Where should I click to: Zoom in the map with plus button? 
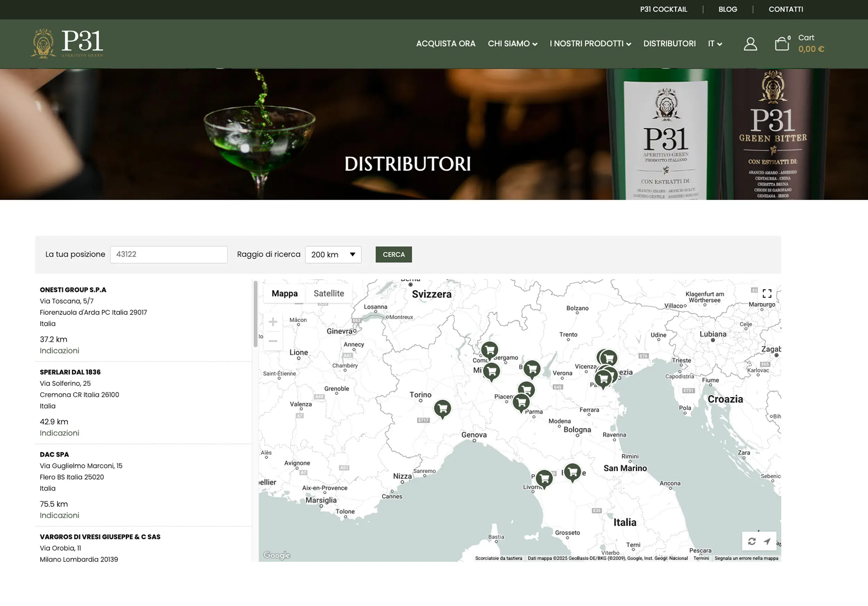click(x=273, y=322)
